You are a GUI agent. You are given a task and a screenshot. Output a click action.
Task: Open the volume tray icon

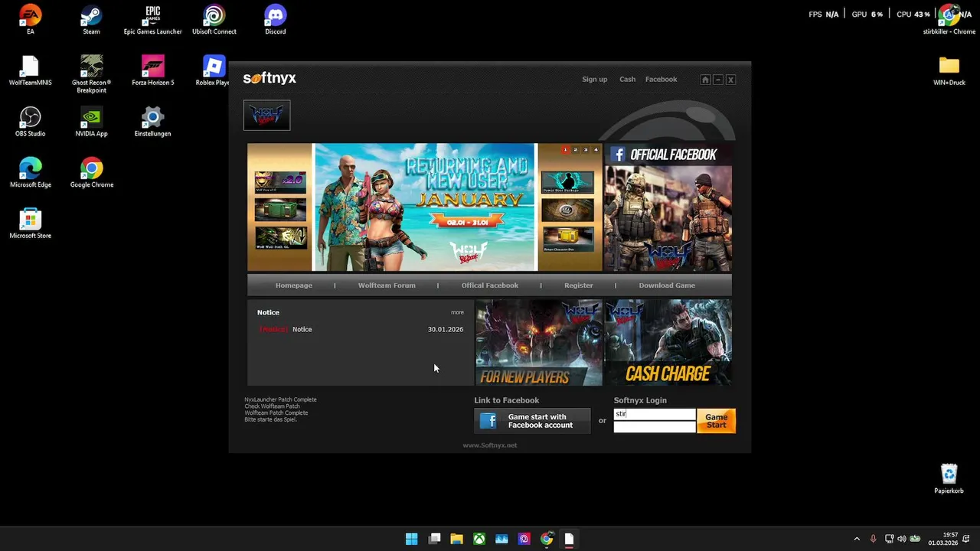coord(901,539)
